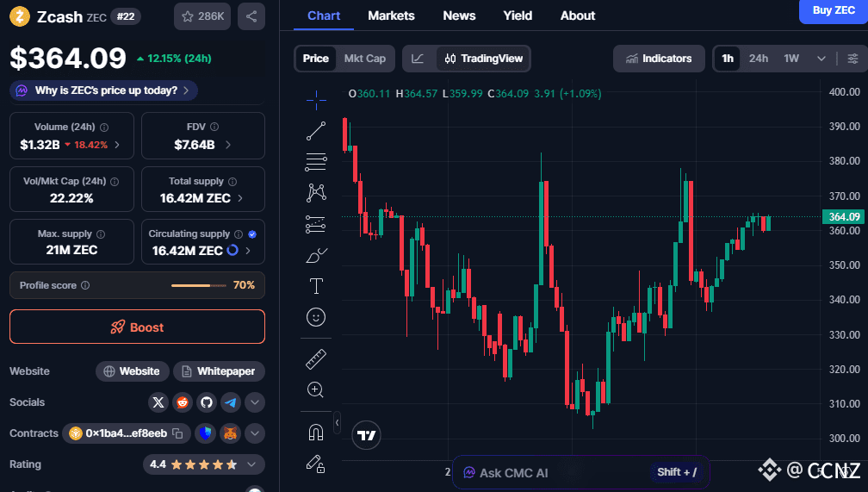Open Zcash GitHub repository
The width and height of the screenshot is (868, 492).
coord(207,402)
